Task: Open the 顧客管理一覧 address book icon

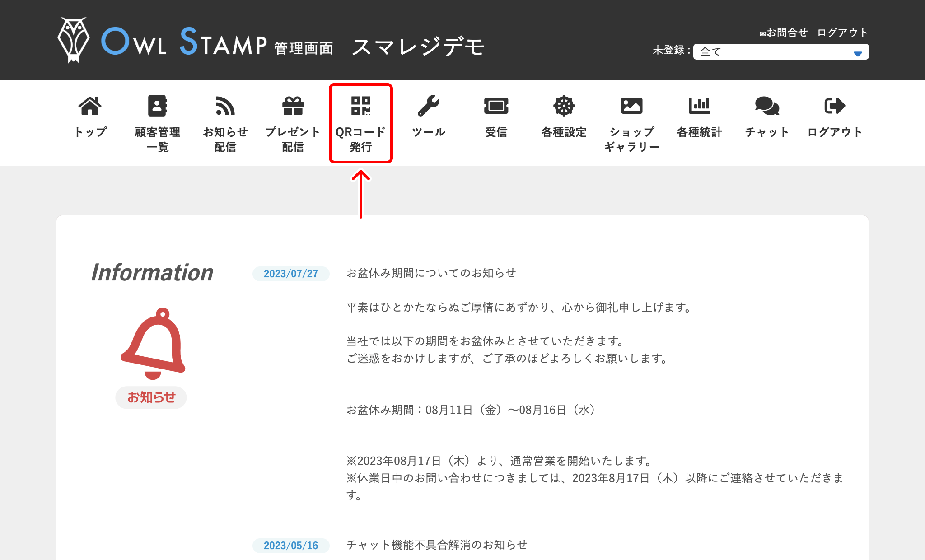Action: [158, 106]
